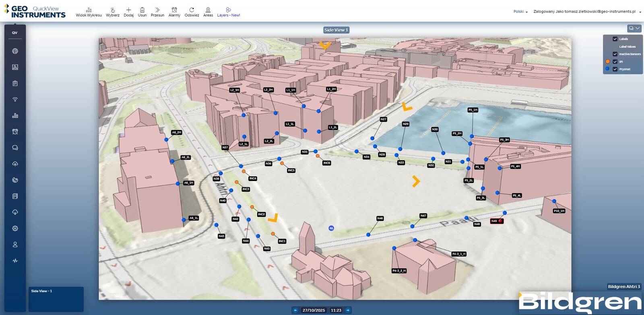
Task: Uncheck the Labels checkbox
Action: [x=615, y=39]
